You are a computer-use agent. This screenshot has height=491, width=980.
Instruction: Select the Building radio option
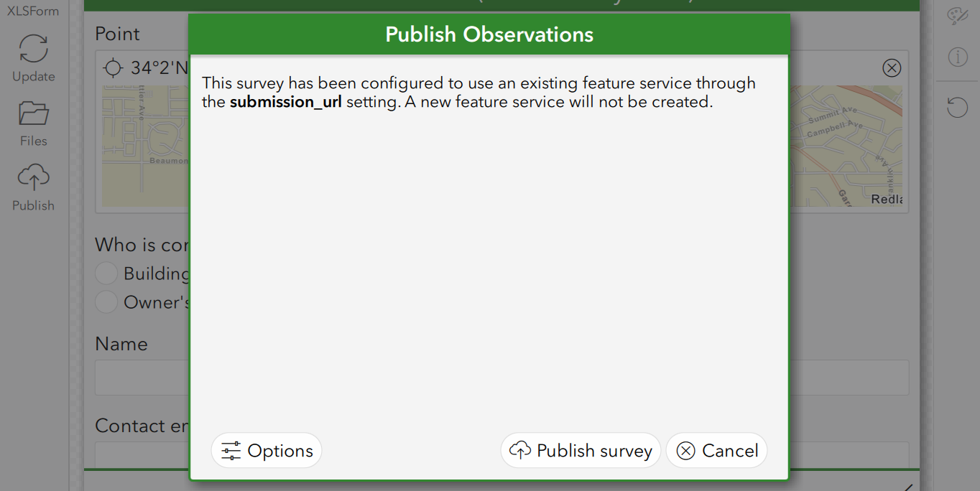point(106,273)
